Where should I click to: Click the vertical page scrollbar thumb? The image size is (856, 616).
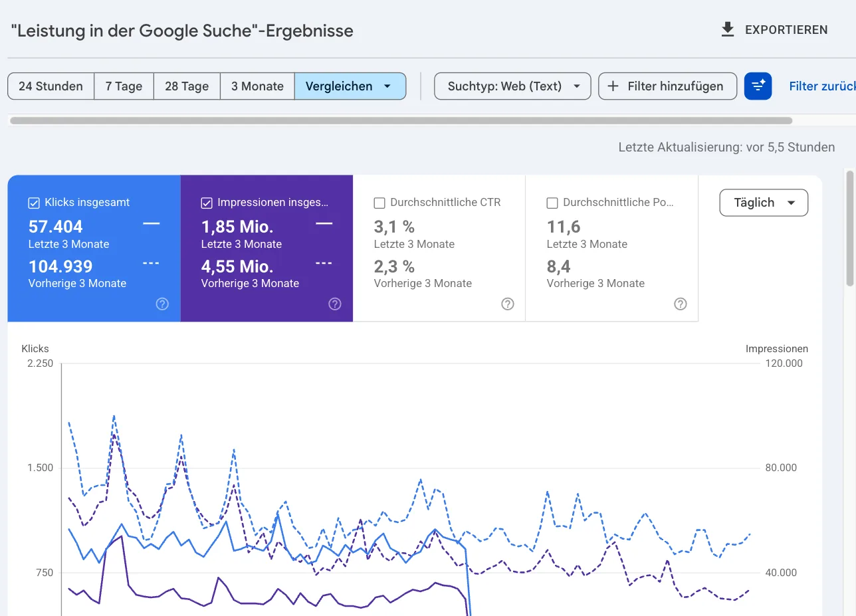849,229
